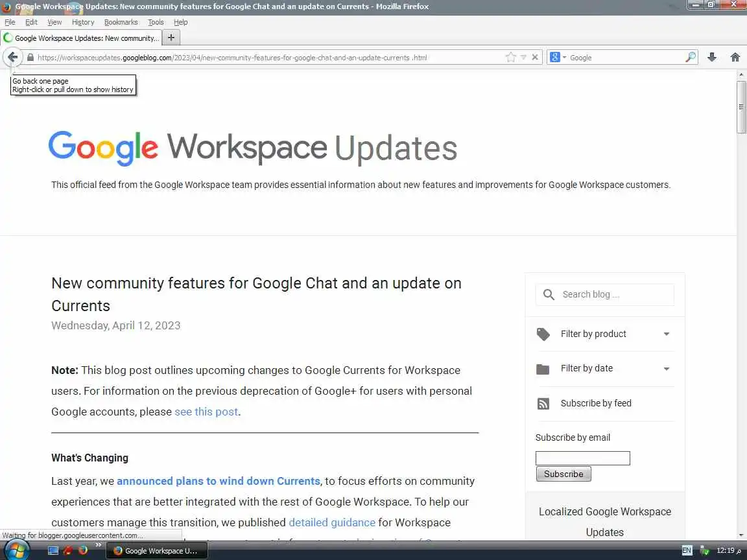Click the vertical scrollbar thumb
The image size is (747, 560).
click(x=741, y=107)
